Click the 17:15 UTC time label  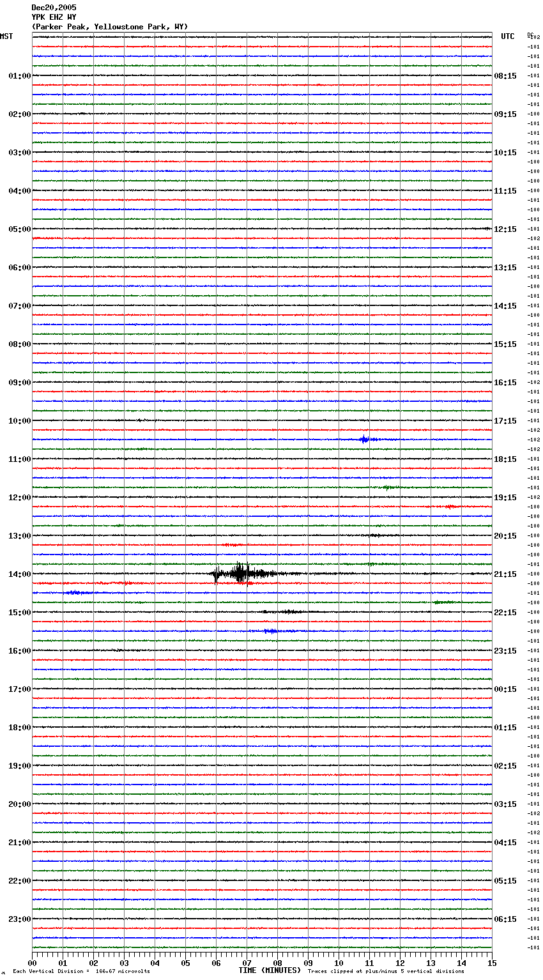[x=505, y=421]
